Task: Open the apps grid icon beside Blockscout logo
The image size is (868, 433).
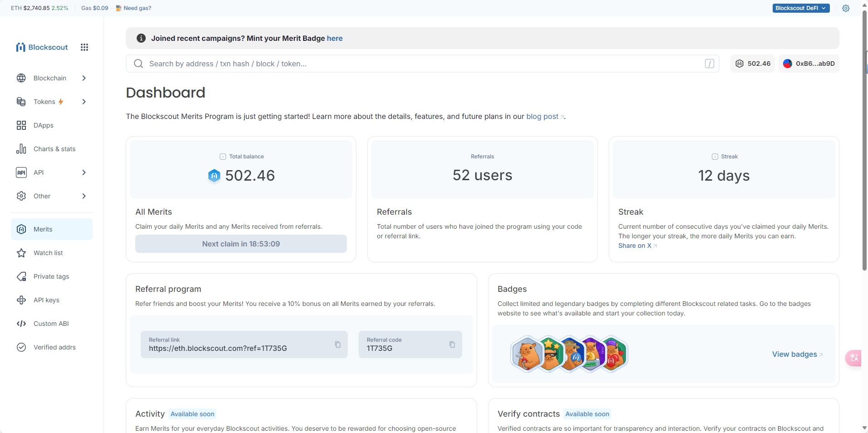Action: coord(84,47)
